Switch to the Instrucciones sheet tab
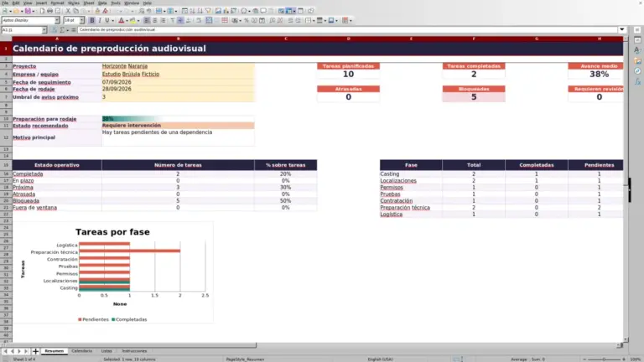The width and height of the screenshot is (644, 362). (134, 351)
